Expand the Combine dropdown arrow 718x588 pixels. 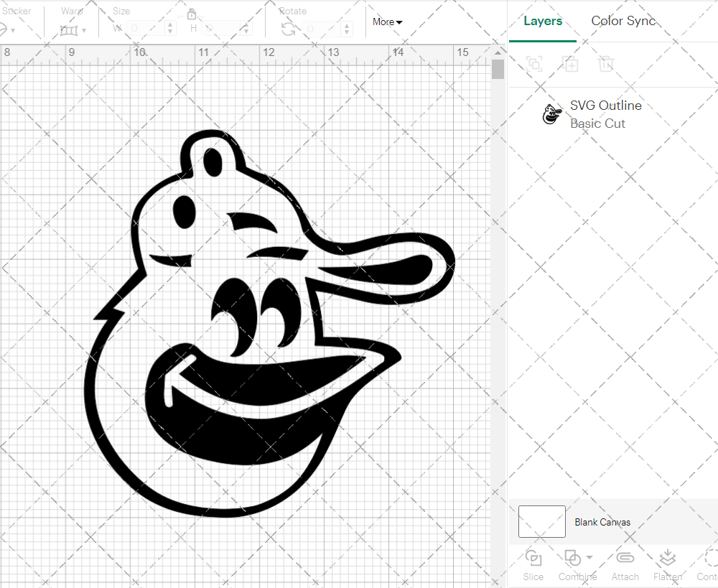click(x=589, y=557)
